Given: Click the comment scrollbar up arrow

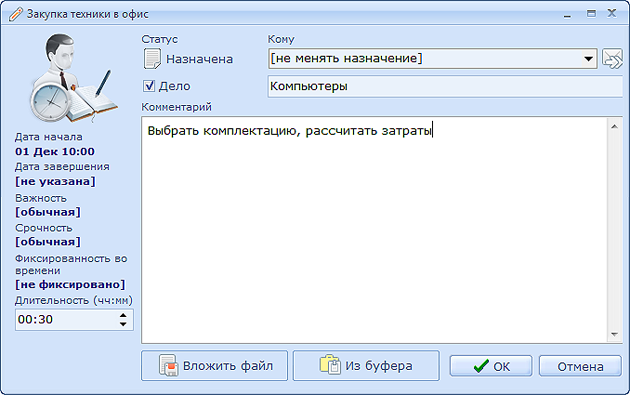Looking at the screenshot, I should tap(614, 127).
